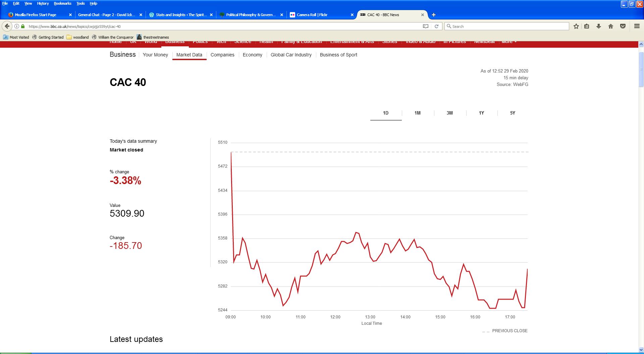The width and height of the screenshot is (644, 354).
Task: Select the 3M chart range
Action: click(450, 113)
